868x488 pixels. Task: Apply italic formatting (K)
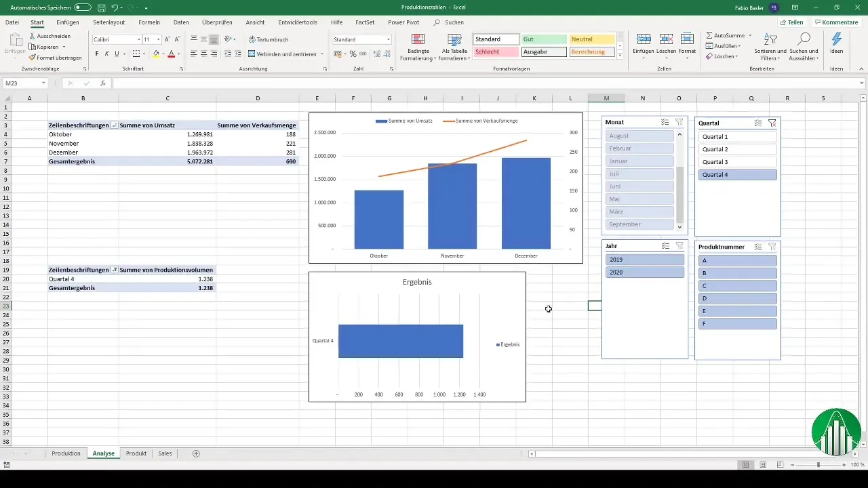[x=106, y=54]
